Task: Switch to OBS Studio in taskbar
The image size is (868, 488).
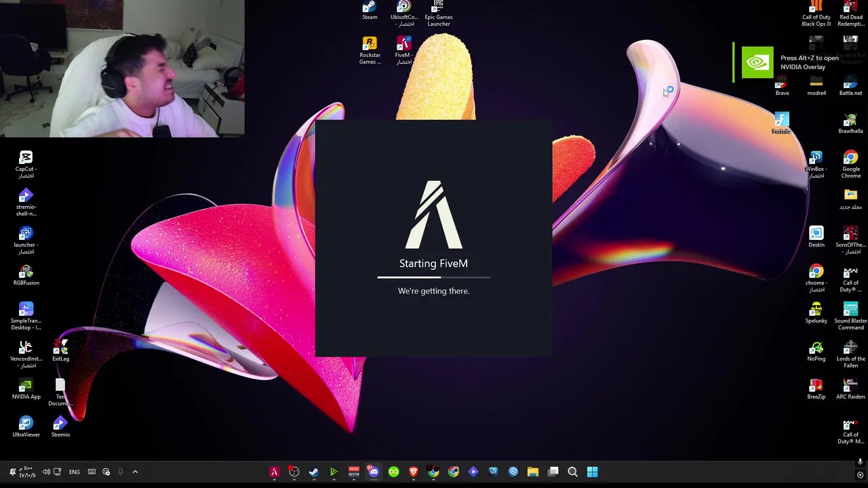Action: [x=294, y=472]
